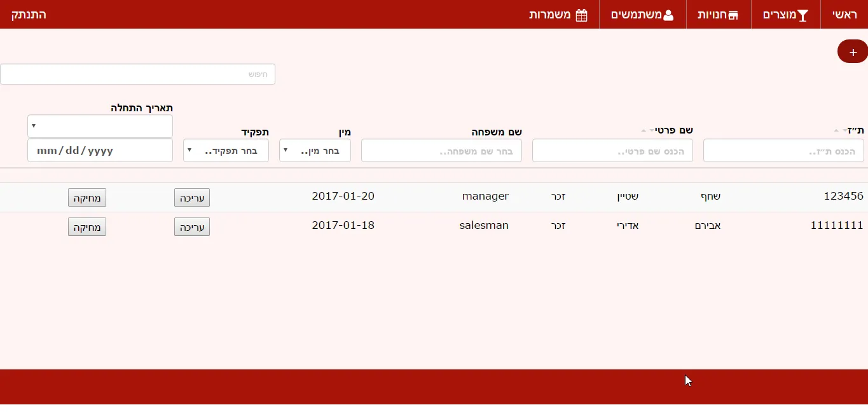The image size is (868, 412).
Task: Click the הכנס ת״ז filter field
Action: pyautogui.click(x=783, y=151)
